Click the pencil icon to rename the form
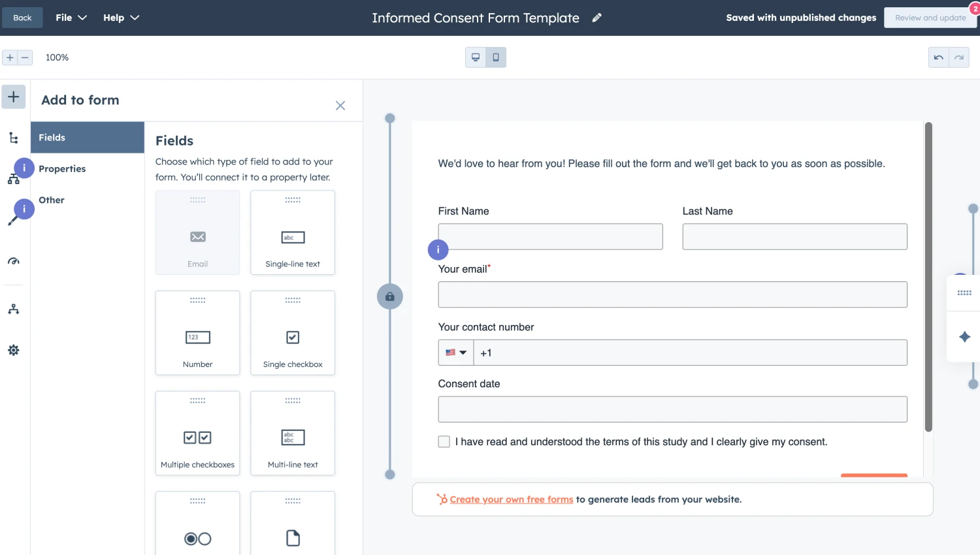The image size is (980, 555). pos(596,18)
